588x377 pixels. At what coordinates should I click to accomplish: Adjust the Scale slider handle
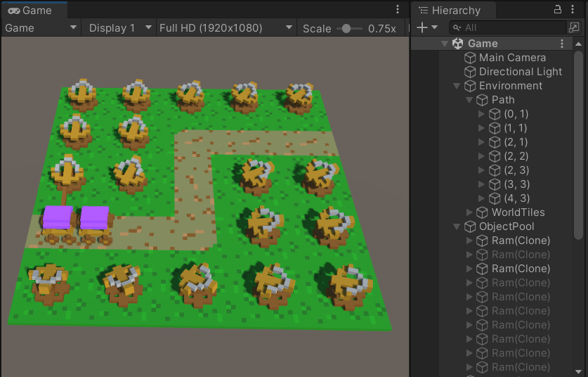pos(346,29)
